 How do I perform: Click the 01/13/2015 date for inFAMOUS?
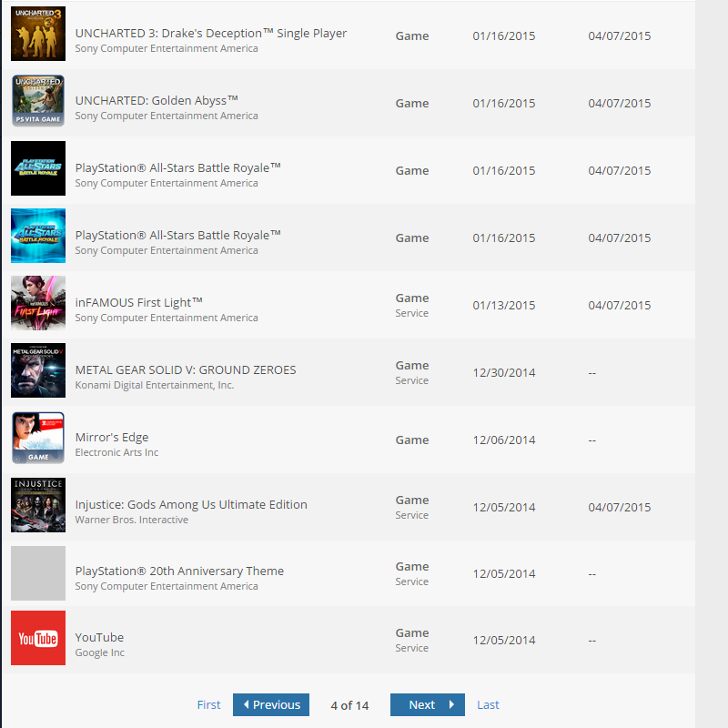click(504, 306)
